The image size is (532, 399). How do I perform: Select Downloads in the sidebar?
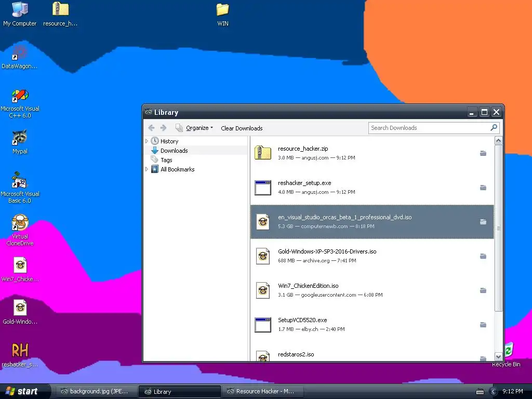pyautogui.click(x=174, y=150)
